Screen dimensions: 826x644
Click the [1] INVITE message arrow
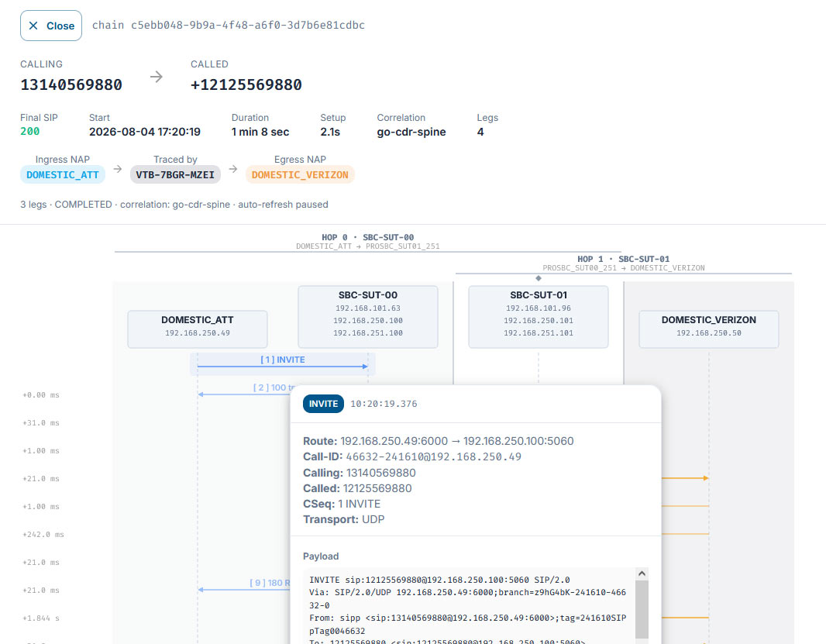[282, 363]
